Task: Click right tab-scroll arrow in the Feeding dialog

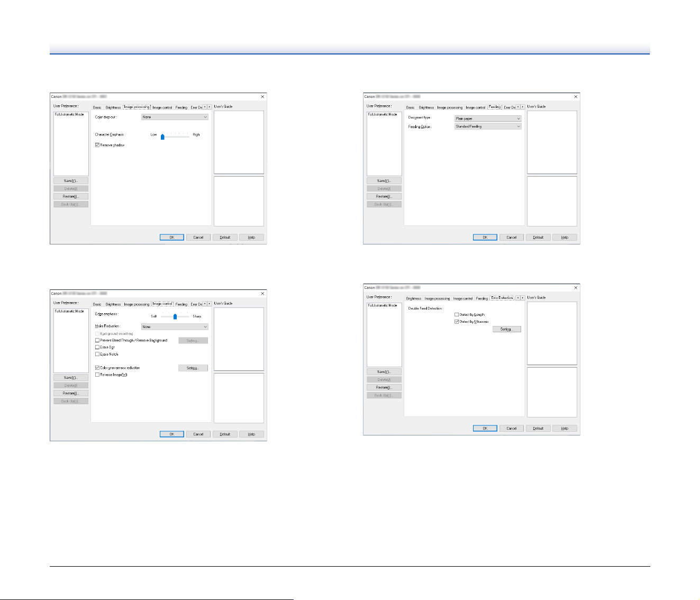Action: point(523,107)
